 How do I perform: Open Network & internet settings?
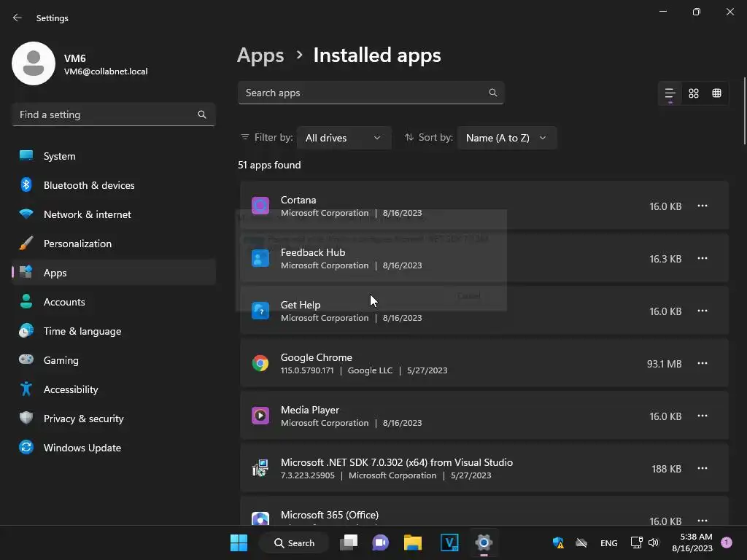113,214
